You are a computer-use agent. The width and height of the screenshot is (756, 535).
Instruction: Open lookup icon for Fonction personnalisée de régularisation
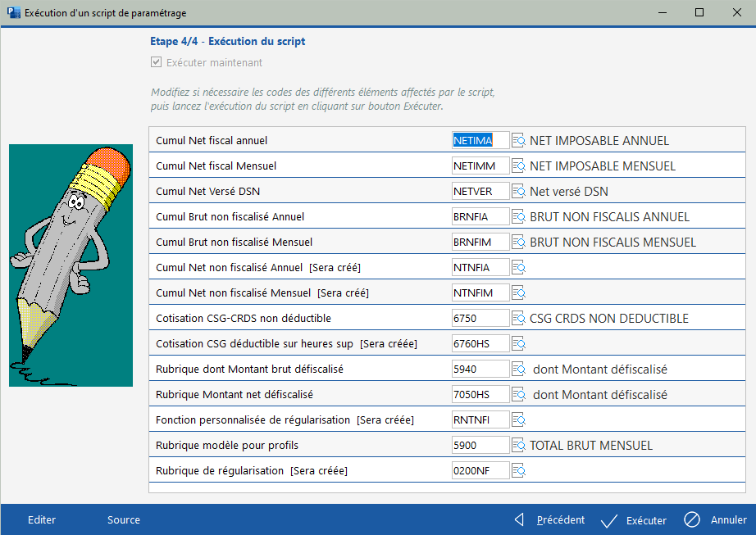coord(518,420)
